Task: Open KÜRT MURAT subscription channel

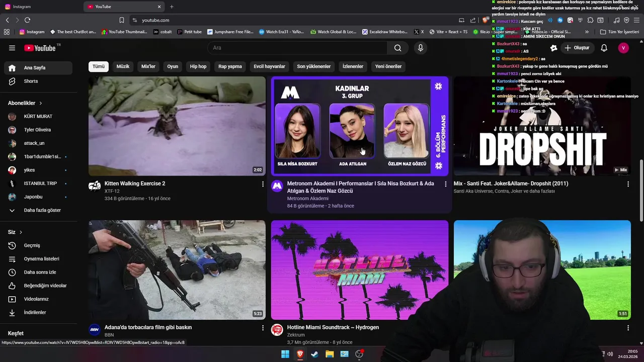Action: click(39, 116)
